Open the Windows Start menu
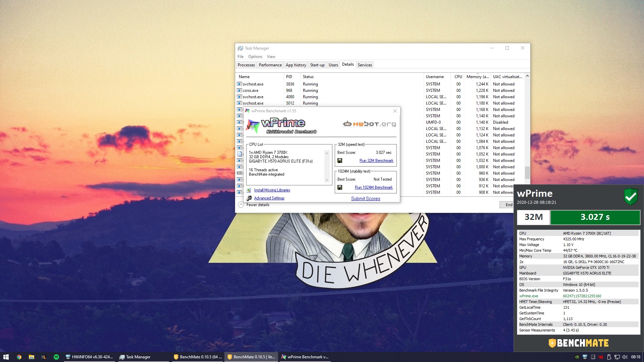The width and height of the screenshot is (644, 362). pyautogui.click(x=6, y=357)
